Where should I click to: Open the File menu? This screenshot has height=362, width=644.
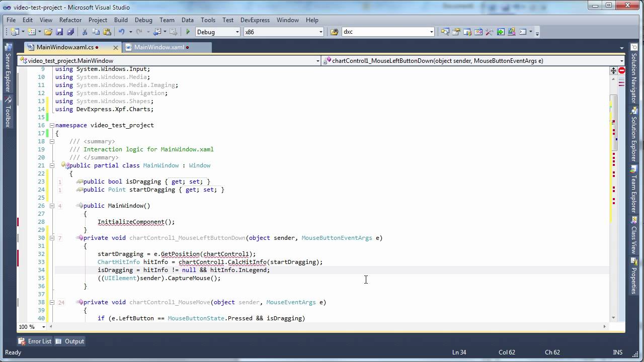point(11,20)
